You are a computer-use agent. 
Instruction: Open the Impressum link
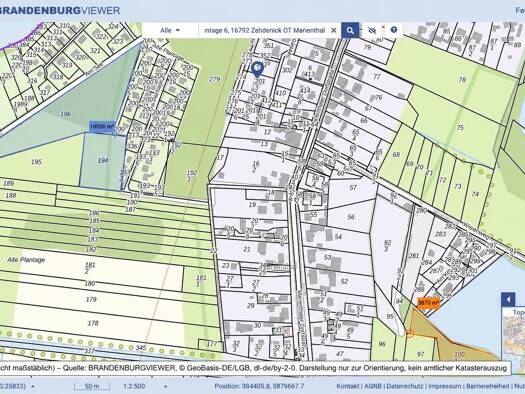pyautogui.click(x=445, y=386)
